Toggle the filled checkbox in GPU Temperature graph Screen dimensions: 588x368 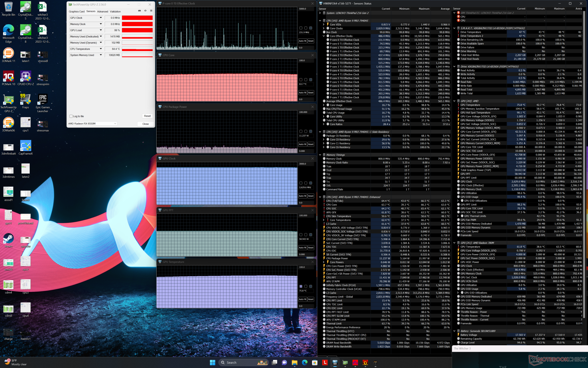301,286
